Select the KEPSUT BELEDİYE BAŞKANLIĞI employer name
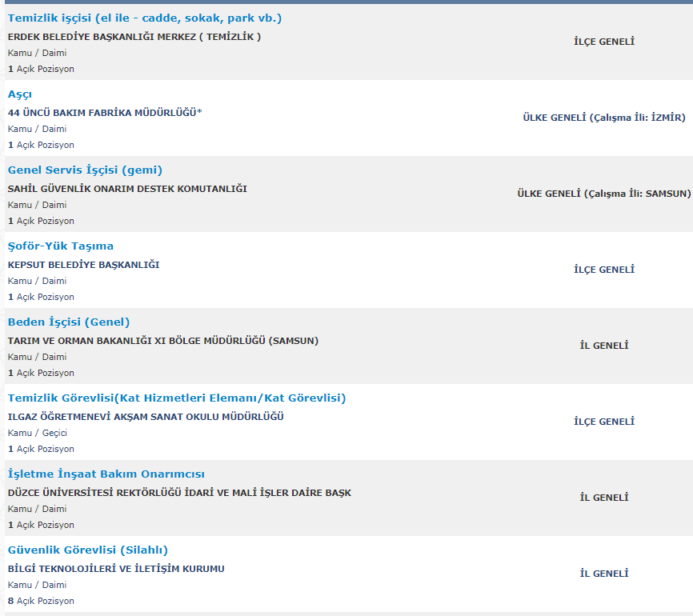Image resolution: width=693 pixels, height=616 pixels. point(83,265)
